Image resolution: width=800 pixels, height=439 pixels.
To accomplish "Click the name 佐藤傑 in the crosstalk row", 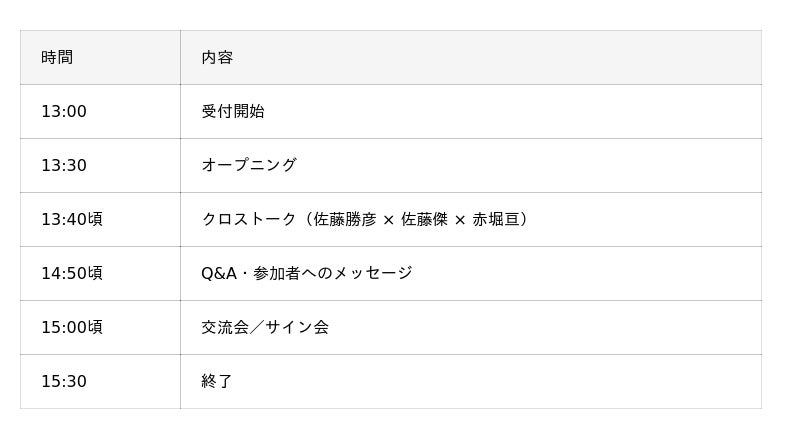I will (x=424, y=220).
